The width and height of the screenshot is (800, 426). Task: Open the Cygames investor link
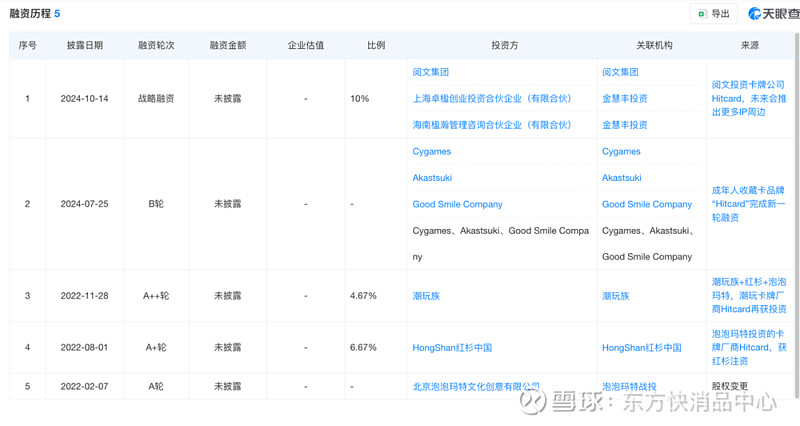[x=432, y=152]
